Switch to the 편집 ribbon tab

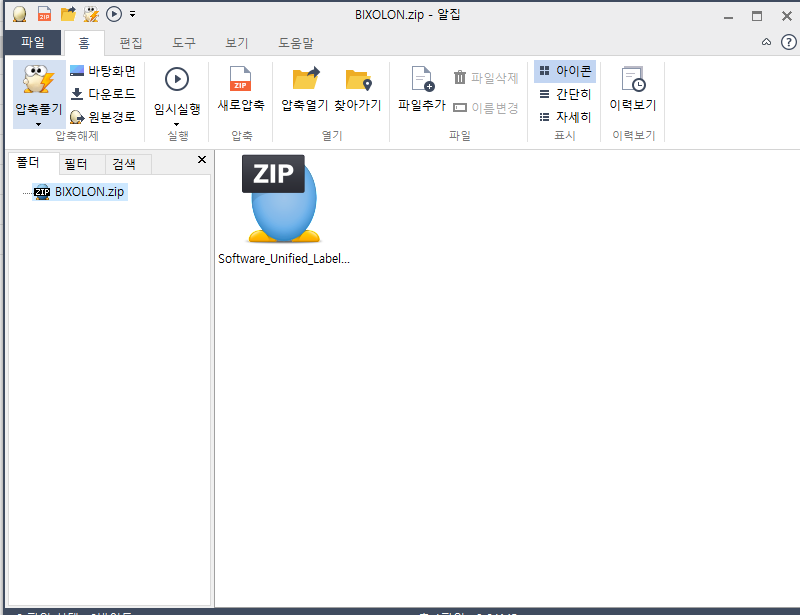pos(131,43)
